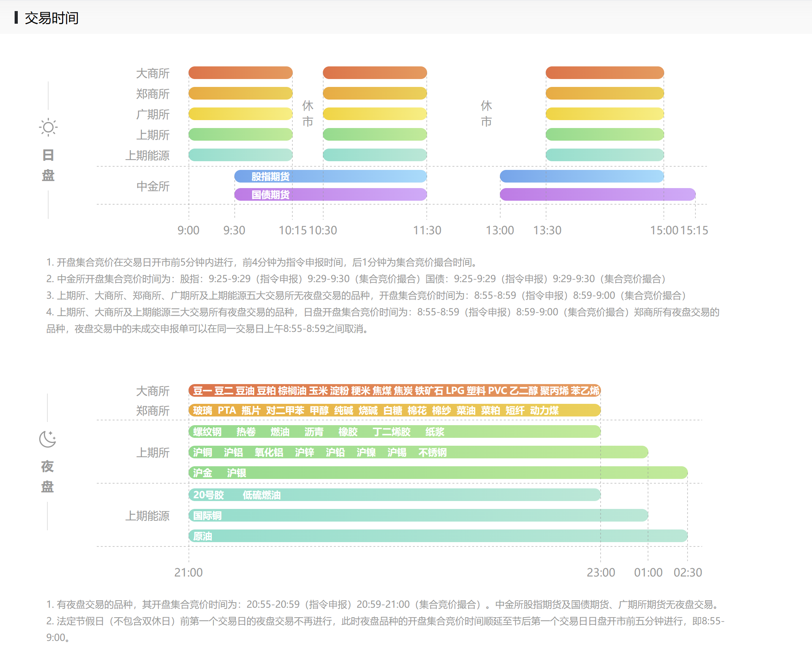The height and width of the screenshot is (650, 812).
Task: Click the PTA product in 郑商所 bar
Action: tap(227, 411)
